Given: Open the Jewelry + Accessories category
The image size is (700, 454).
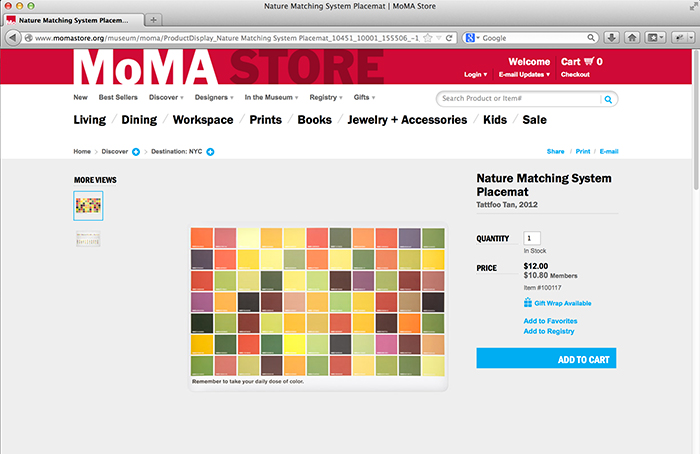Looking at the screenshot, I should [407, 120].
